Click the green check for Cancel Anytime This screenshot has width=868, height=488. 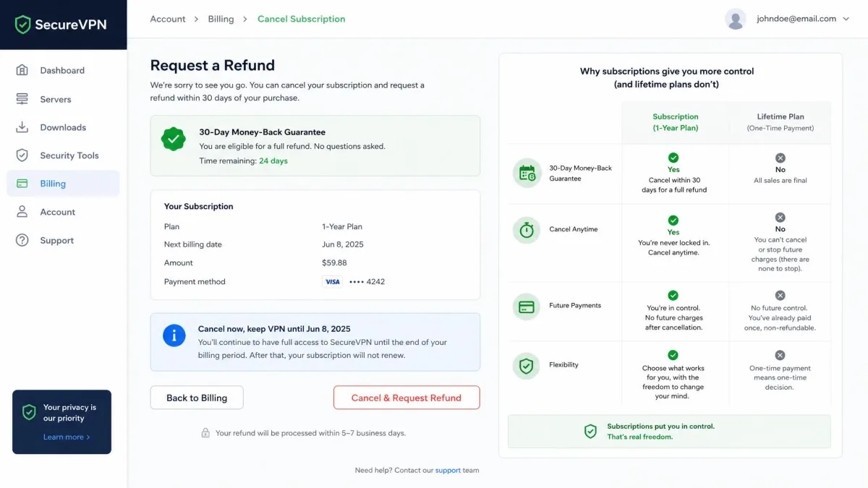673,220
